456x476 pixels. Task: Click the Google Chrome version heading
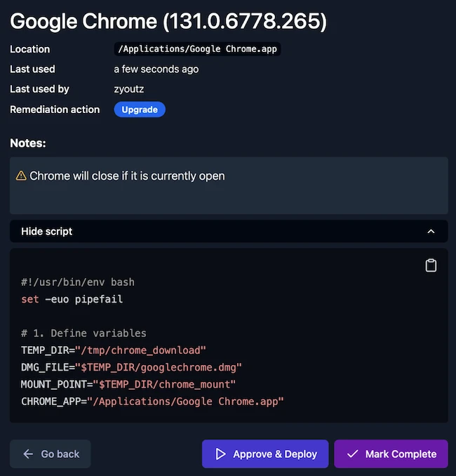pyautogui.click(x=168, y=21)
